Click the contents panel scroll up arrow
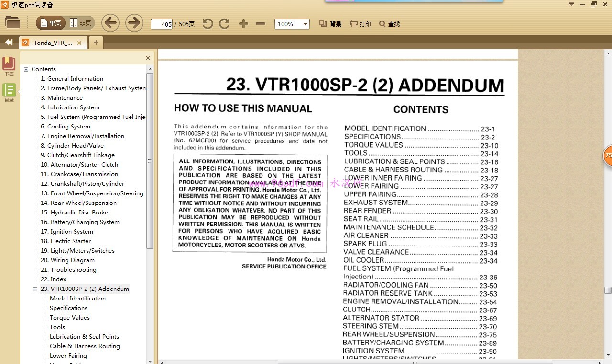612x364 pixels. (150, 69)
